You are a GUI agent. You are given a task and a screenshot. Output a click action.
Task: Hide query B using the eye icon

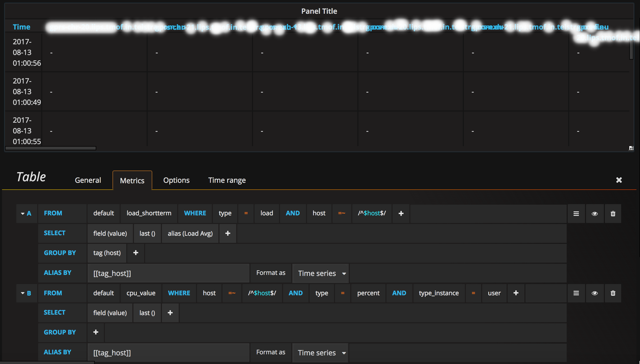click(x=595, y=293)
